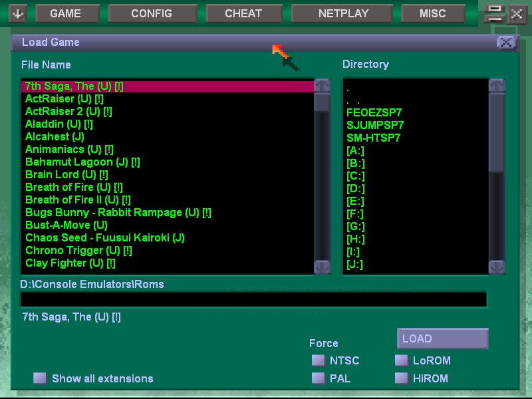Close the Load Game dialog
The height and width of the screenshot is (399, 532).
coord(506,43)
